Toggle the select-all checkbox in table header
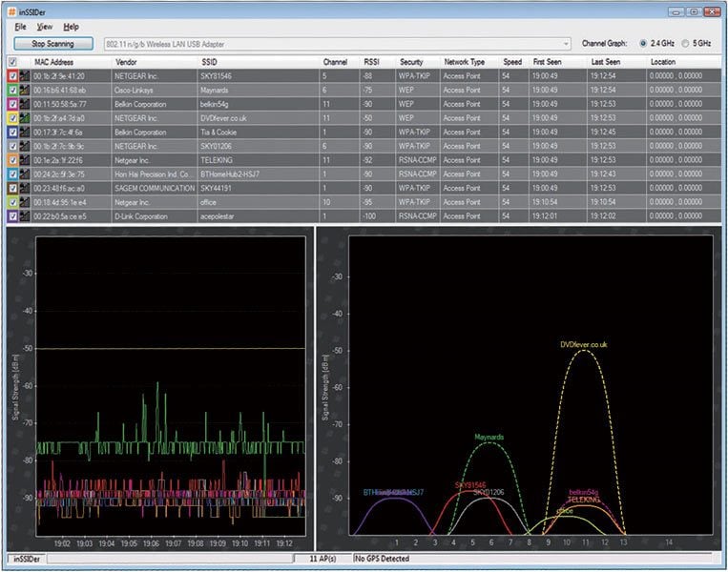The width and height of the screenshot is (728, 572). pos(13,62)
